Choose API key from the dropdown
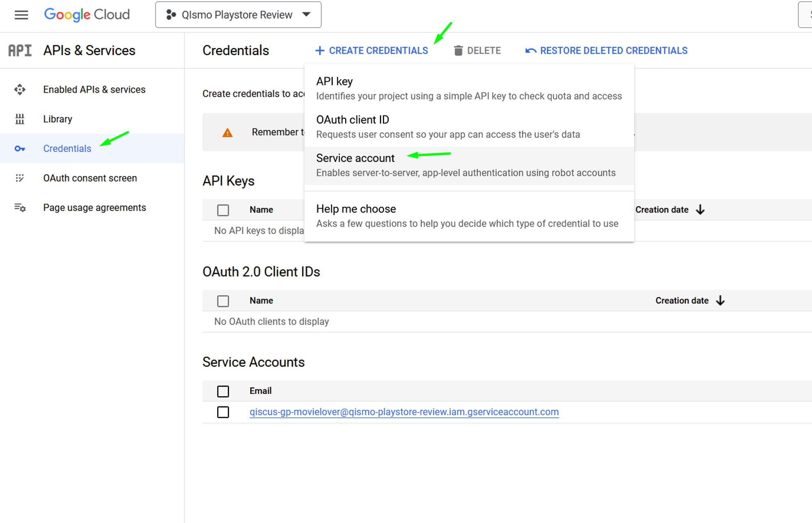This screenshot has height=523, width=812. [469, 88]
